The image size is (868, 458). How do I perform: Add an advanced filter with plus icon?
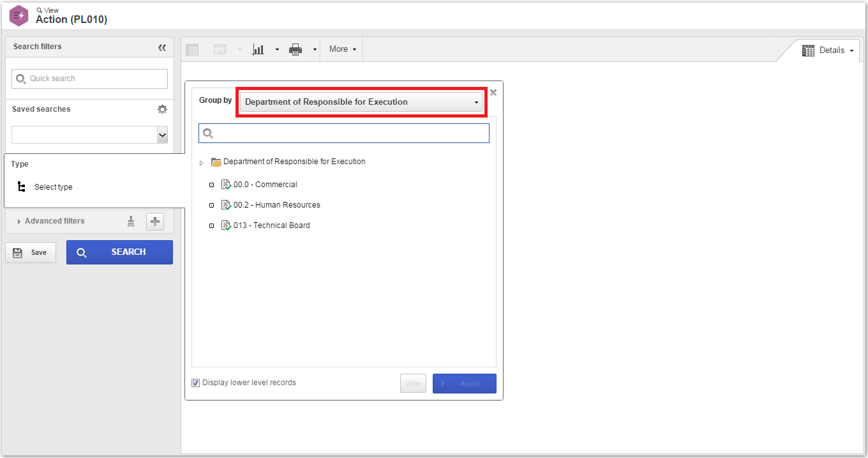point(155,221)
